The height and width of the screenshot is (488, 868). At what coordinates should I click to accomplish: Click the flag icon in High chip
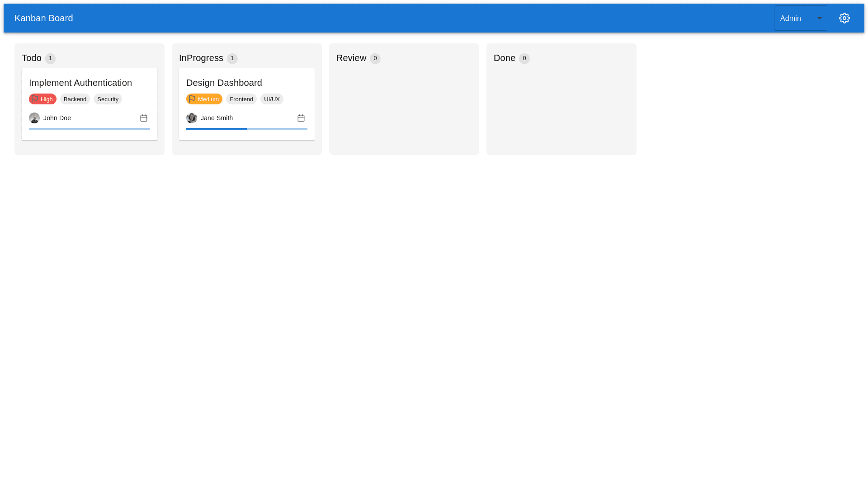[x=35, y=99]
